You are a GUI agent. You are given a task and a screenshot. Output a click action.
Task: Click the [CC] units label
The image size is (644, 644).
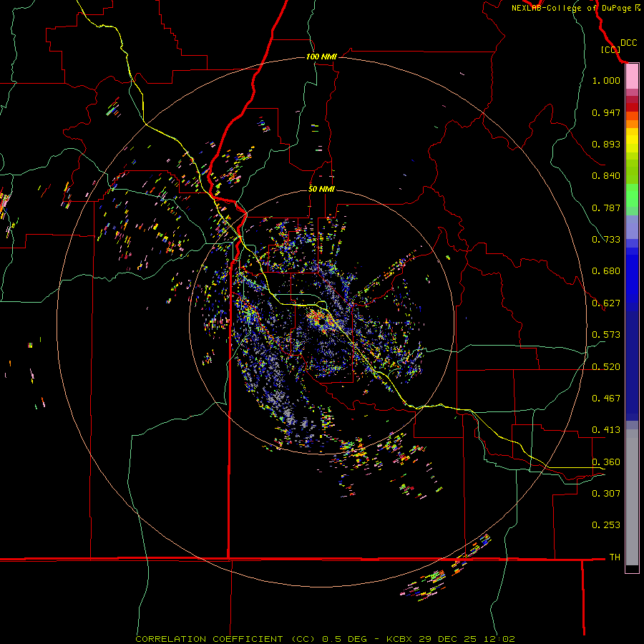610,49
